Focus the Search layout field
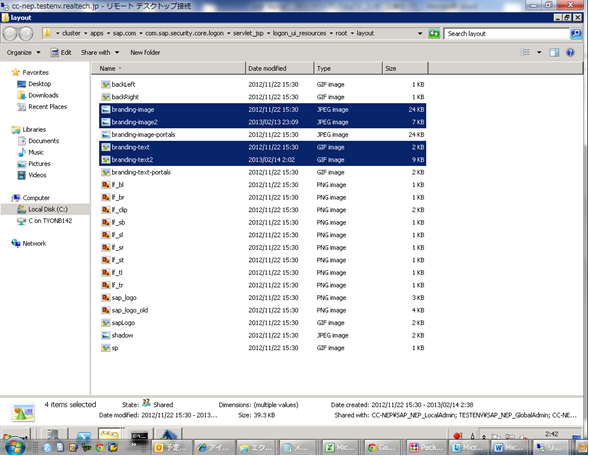The height and width of the screenshot is (456, 589). coord(507,34)
